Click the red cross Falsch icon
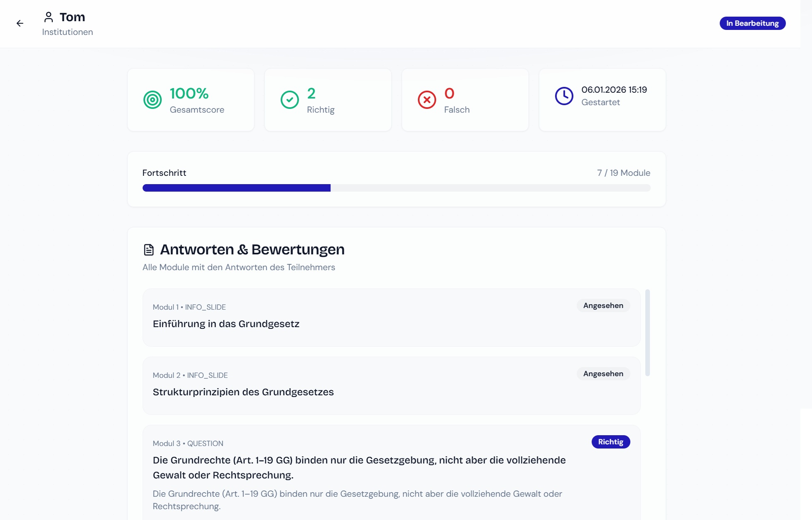 [427, 100]
